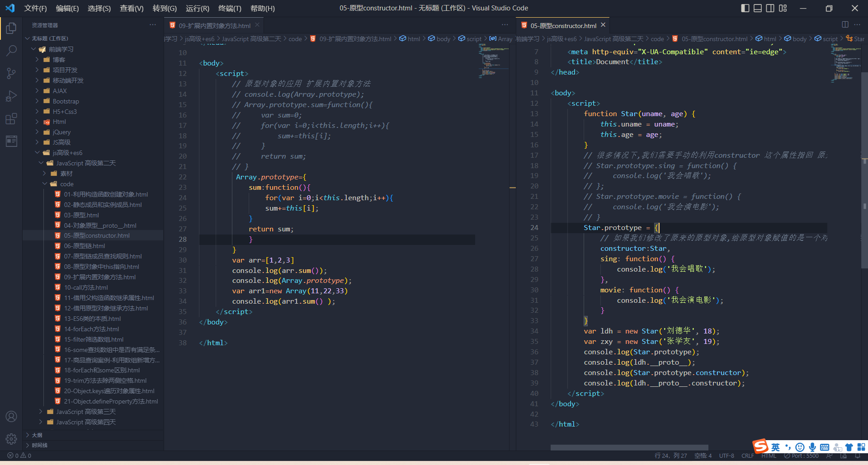The width and height of the screenshot is (868, 465).
Task: Open the Search view in the activity bar
Action: (x=11, y=51)
